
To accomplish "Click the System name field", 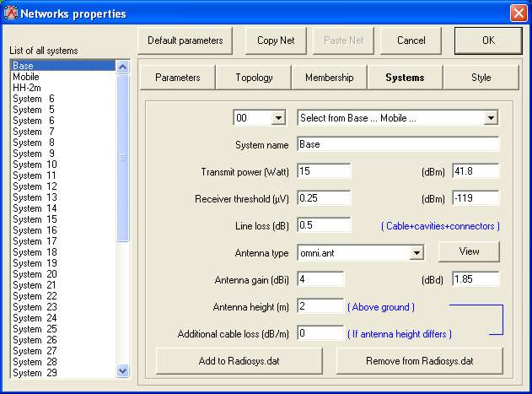I will click(398, 144).
